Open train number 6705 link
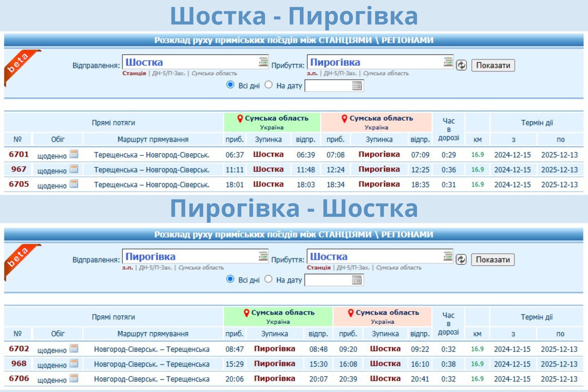 [19, 184]
